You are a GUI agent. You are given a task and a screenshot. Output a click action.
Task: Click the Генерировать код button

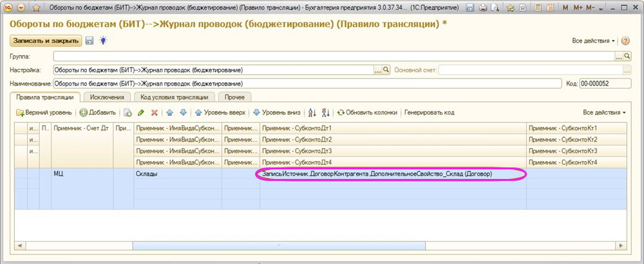point(430,113)
